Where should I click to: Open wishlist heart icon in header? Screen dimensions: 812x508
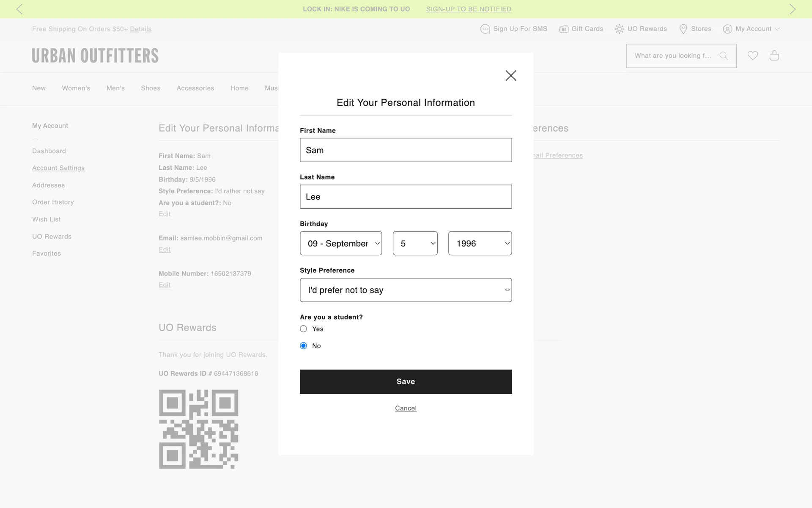pos(752,55)
